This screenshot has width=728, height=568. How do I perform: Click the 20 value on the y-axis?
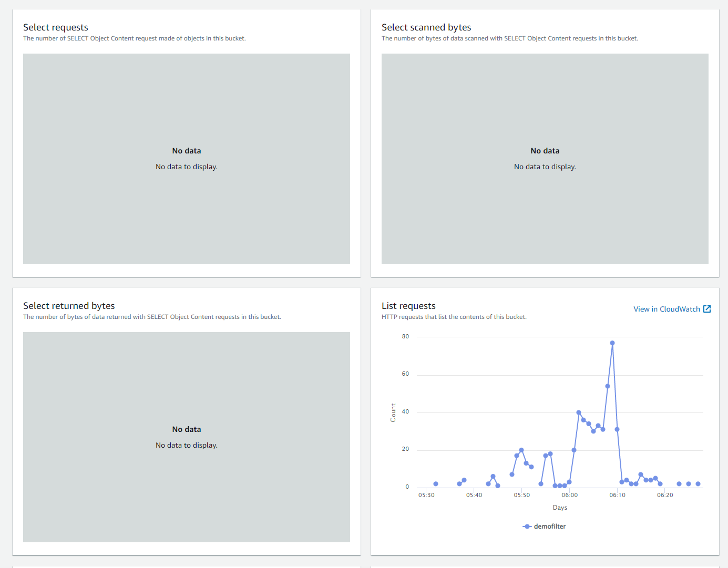tap(405, 449)
